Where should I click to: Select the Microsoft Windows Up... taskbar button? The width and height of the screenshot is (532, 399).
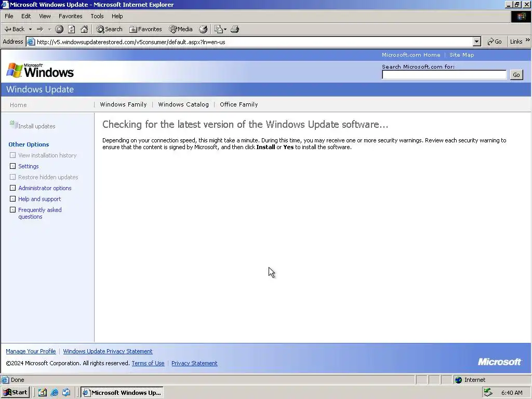click(122, 393)
